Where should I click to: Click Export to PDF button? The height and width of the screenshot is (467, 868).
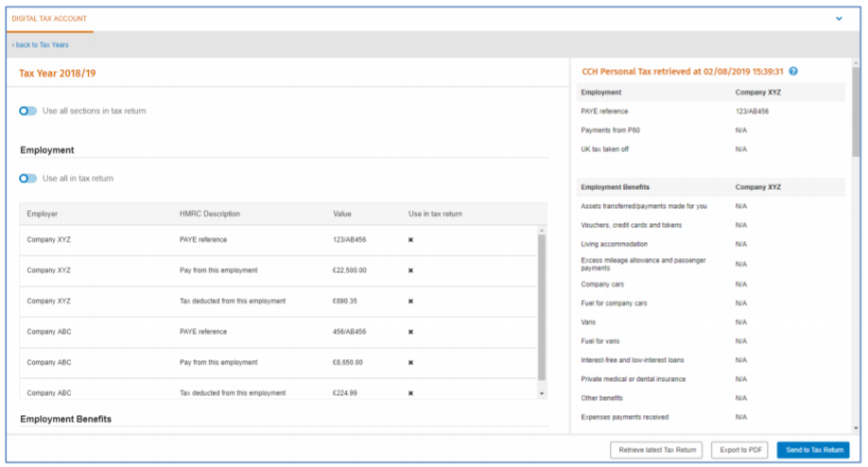tap(740, 450)
